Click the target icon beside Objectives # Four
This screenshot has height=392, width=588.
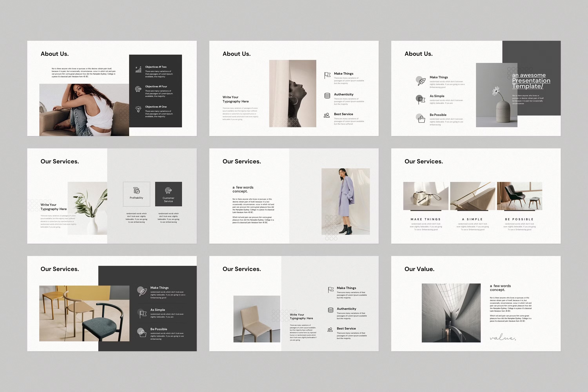point(138,89)
